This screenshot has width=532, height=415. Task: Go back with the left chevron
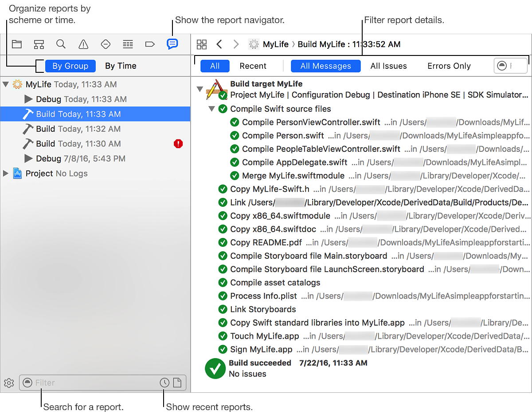219,44
